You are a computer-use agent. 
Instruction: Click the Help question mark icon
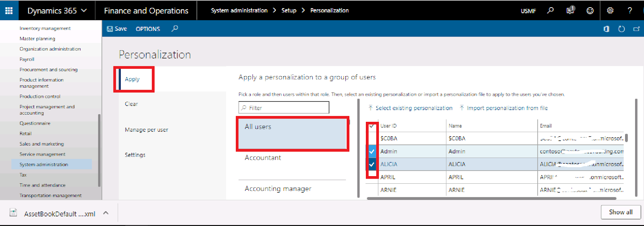630,10
